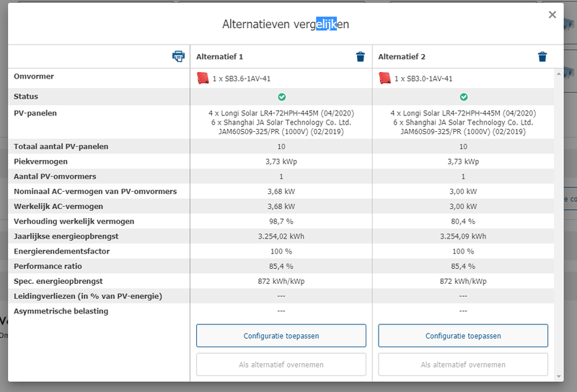Click the dialog title Alternatieven vergelijken
Viewport: 577px width, 392px height.
coord(286,24)
